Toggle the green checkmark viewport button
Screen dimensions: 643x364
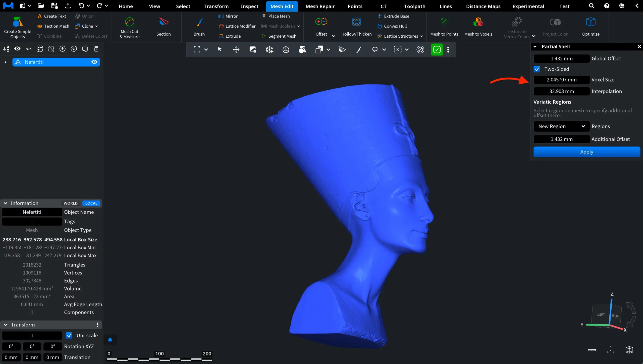coord(437,49)
